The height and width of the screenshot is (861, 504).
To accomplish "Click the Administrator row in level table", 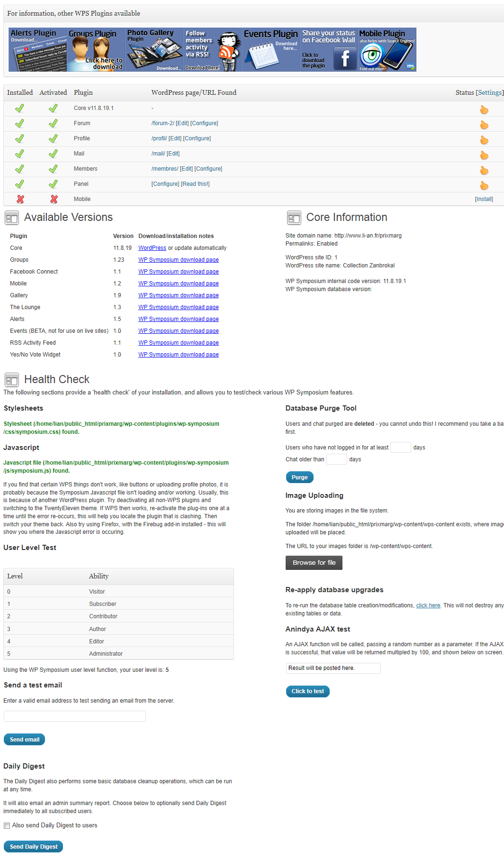I will coord(118,653).
